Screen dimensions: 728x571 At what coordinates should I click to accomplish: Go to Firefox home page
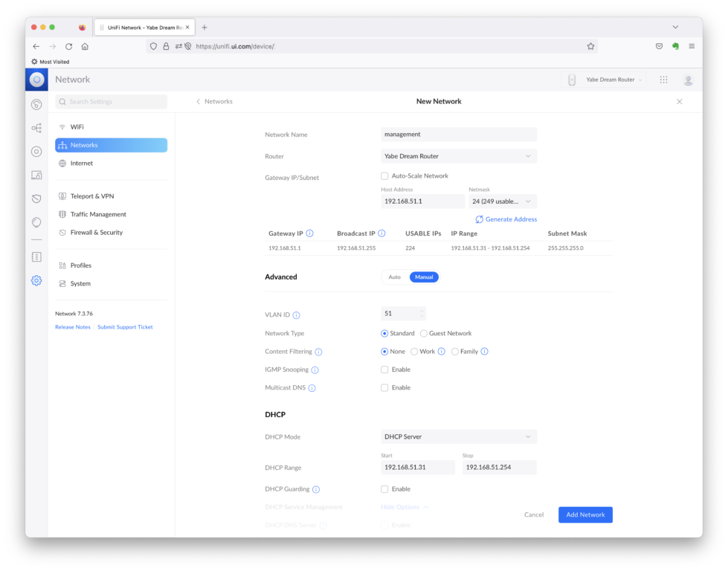pyautogui.click(x=85, y=46)
